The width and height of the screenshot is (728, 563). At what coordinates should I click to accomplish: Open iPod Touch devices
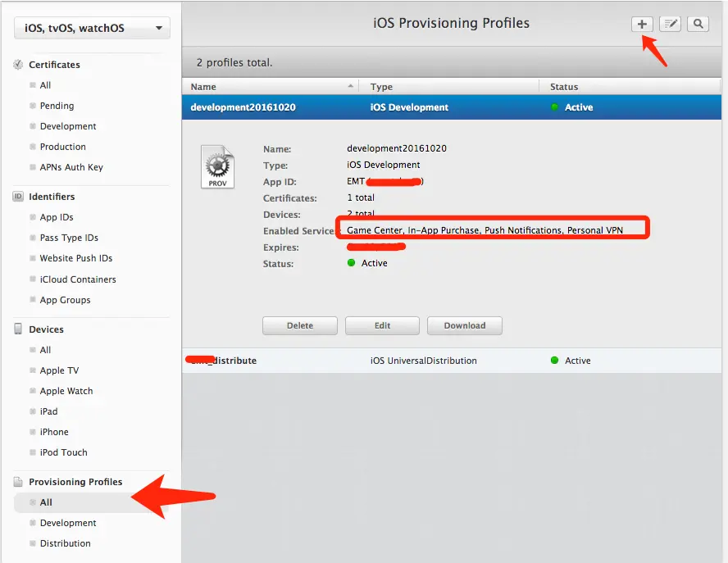click(63, 452)
